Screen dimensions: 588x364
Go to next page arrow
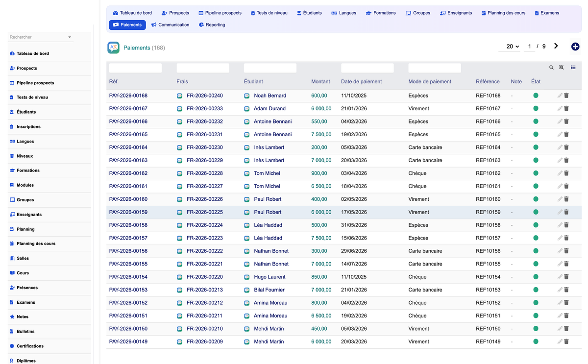coord(556,46)
